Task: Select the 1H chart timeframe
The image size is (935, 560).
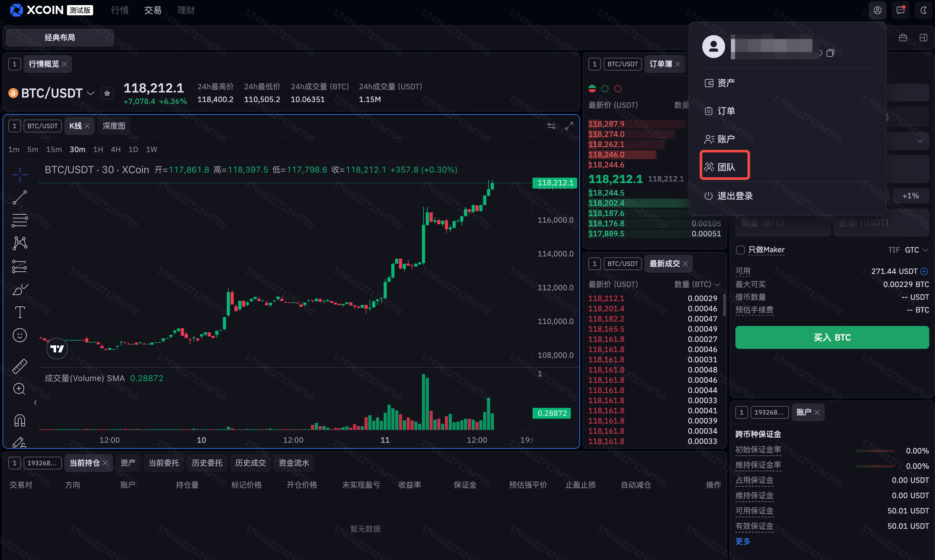Action: coord(98,150)
